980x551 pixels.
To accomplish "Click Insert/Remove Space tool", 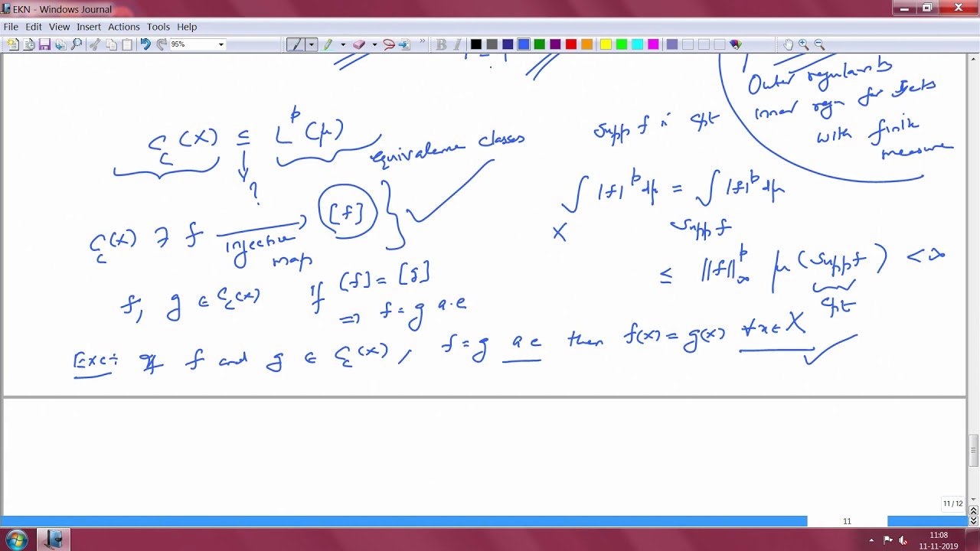I will coord(404,44).
